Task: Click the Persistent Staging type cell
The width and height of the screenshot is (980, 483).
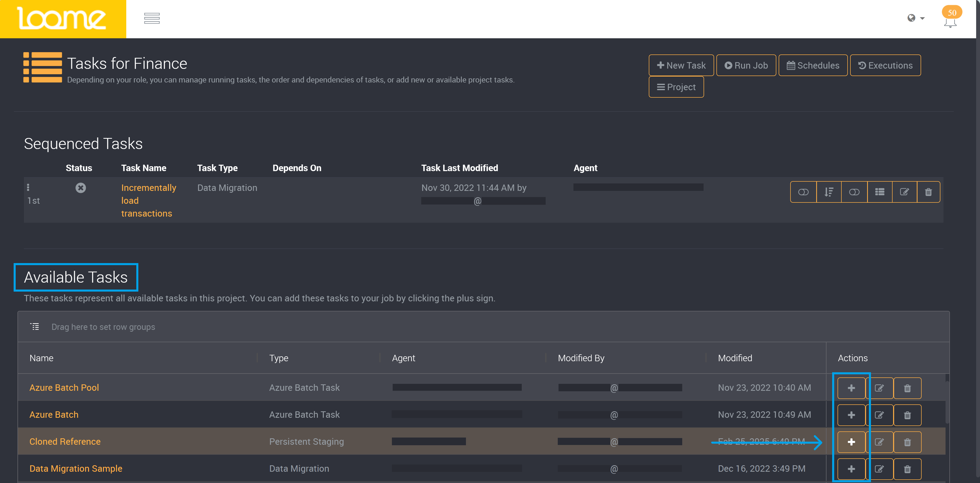Action: coord(306,442)
